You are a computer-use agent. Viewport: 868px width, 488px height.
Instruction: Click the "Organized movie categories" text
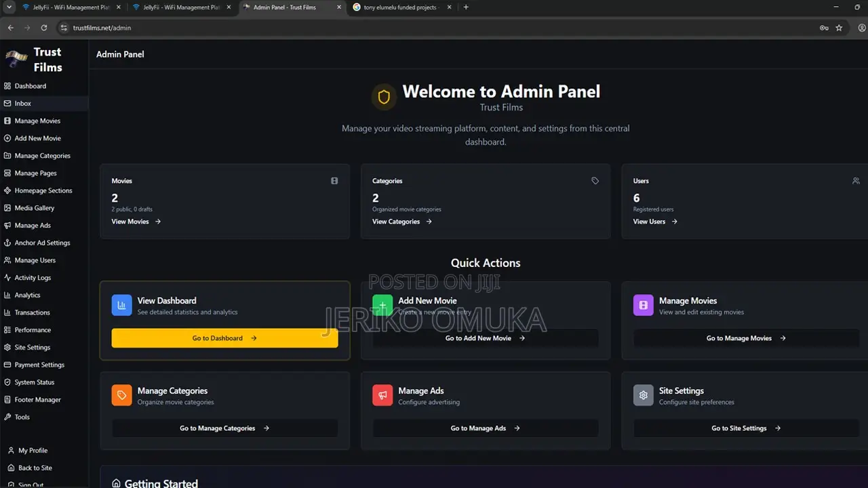click(x=407, y=209)
